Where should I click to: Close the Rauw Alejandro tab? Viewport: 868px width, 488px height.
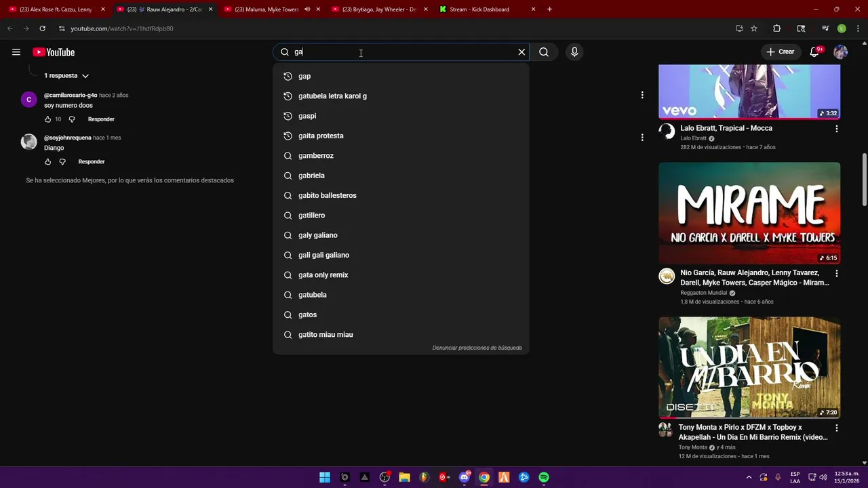[x=210, y=9]
